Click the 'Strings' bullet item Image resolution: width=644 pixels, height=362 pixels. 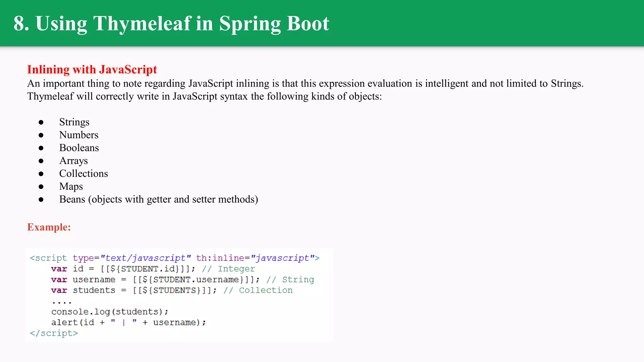point(74,122)
